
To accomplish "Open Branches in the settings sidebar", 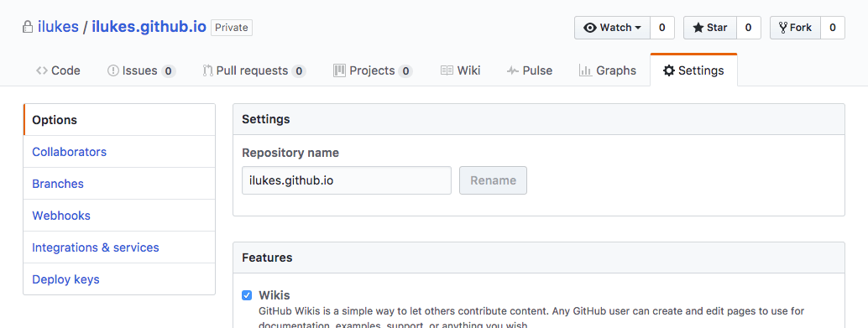I will 119,184.
